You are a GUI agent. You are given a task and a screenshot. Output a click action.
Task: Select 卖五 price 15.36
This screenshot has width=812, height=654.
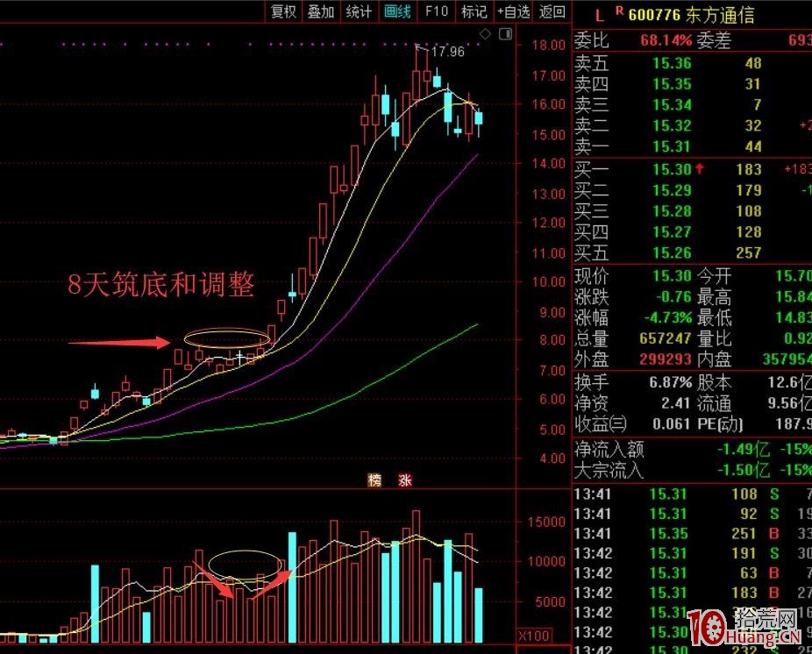click(x=672, y=63)
